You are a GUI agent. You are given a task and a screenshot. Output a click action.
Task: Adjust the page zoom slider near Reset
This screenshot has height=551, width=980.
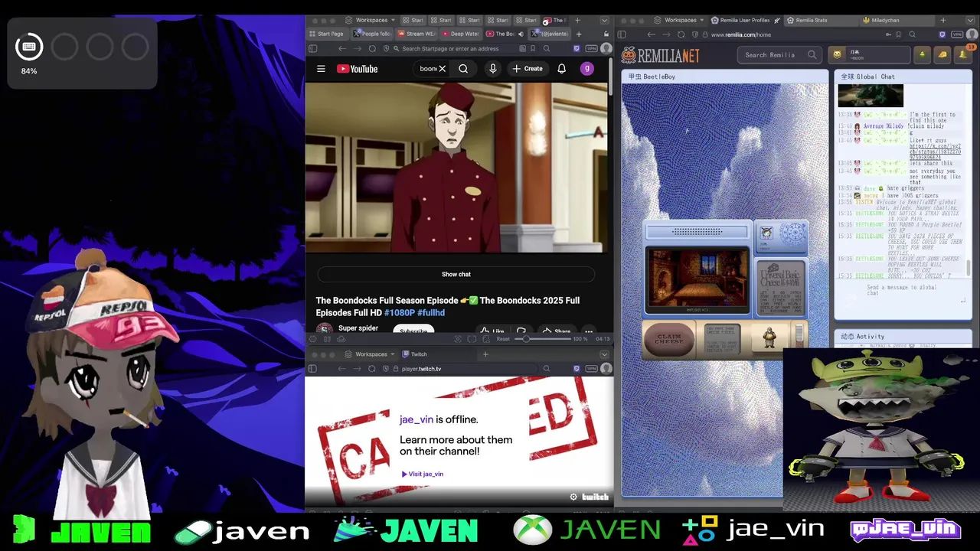click(x=542, y=339)
